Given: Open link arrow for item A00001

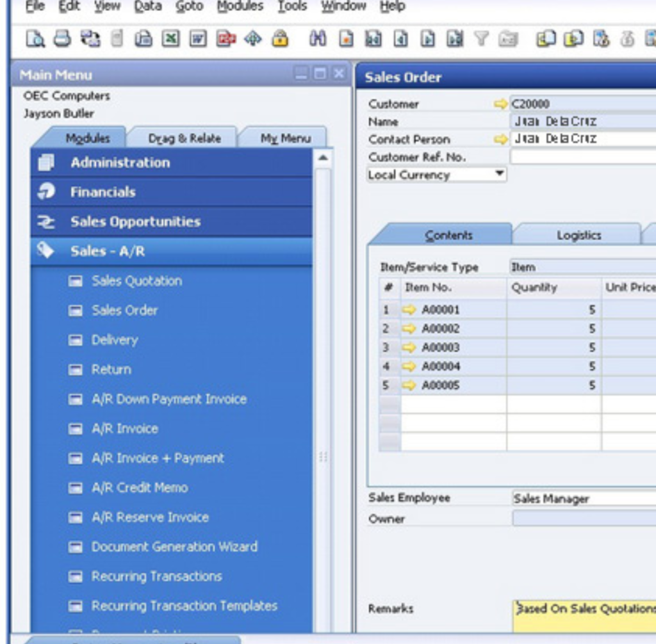Looking at the screenshot, I should 409,309.
